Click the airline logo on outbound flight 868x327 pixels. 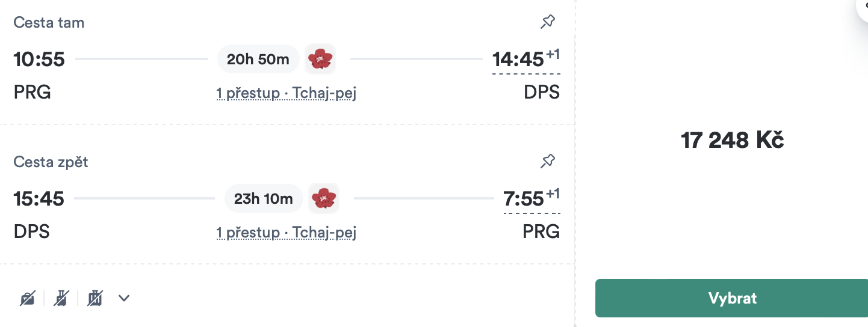320,59
